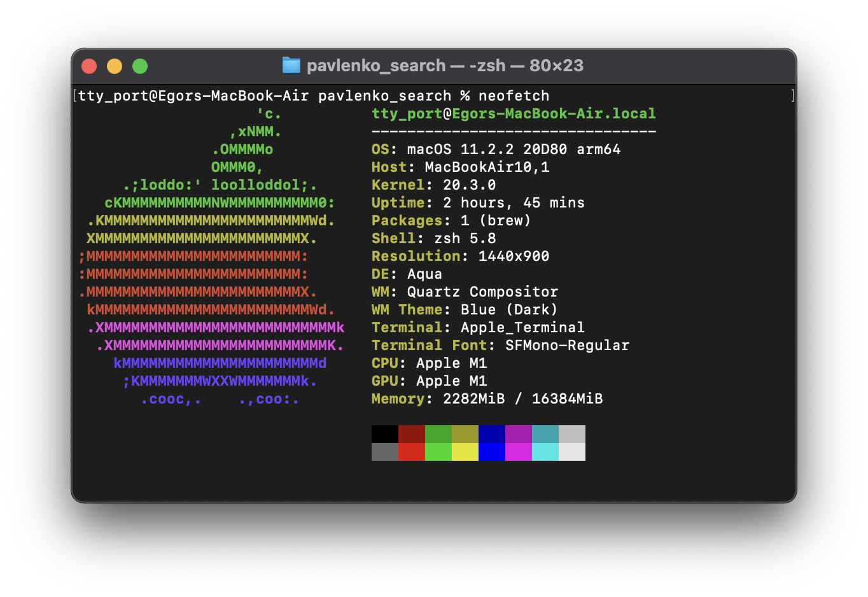
Task: Click the folder icon in the title bar
Action: (291, 66)
